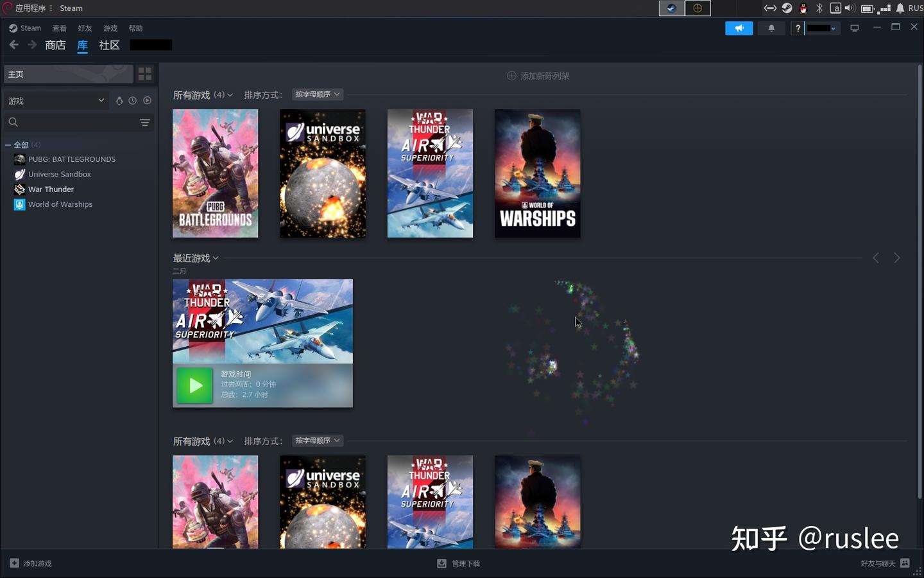Click the Universe Sandbox planet icon in the sidebar

coord(20,174)
